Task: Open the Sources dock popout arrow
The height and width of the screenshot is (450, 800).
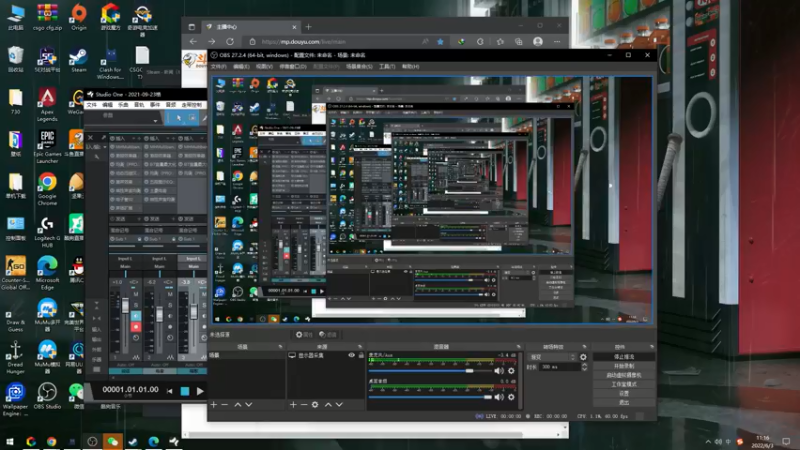Action: pyautogui.click(x=360, y=346)
